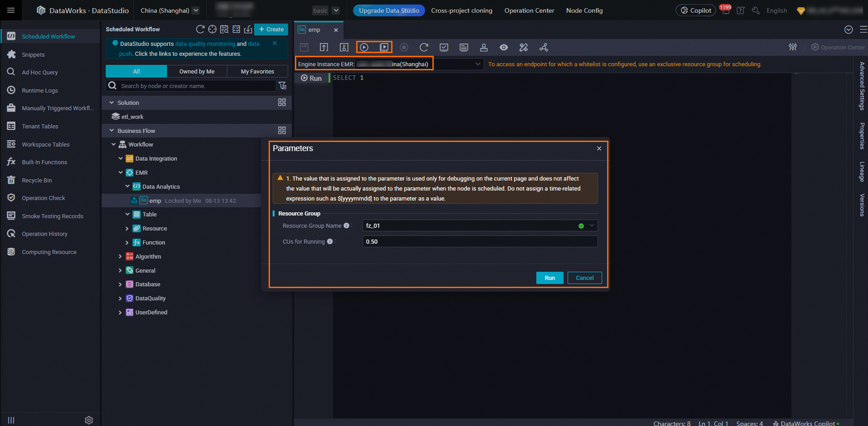Switch to the My Favorites tab
This screenshot has width=868, height=426.
pos(257,71)
